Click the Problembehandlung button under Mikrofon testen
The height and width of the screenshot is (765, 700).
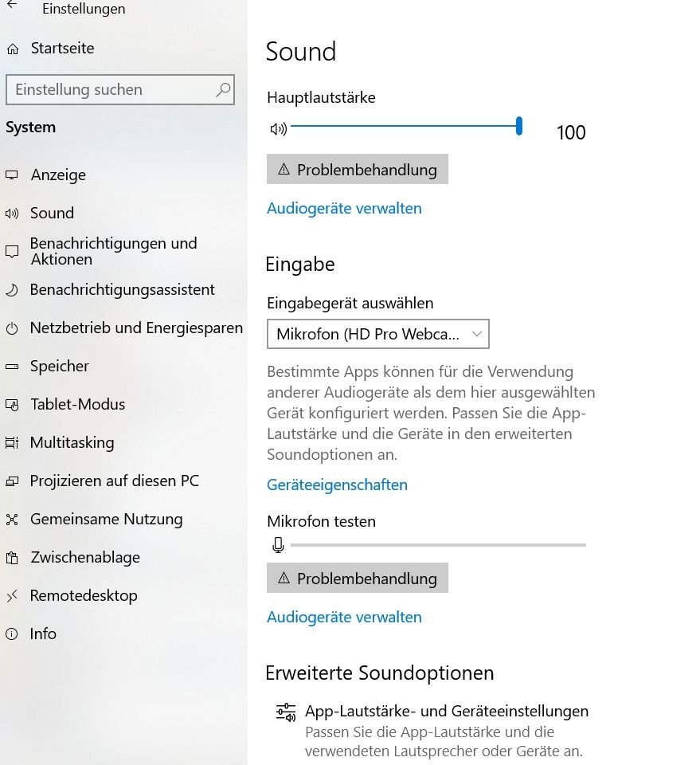[x=357, y=579]
